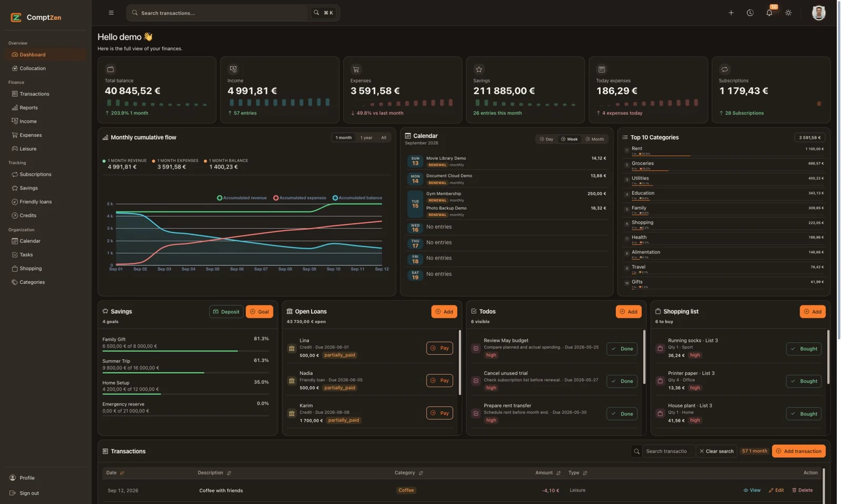The width and height of the screenshot is (841, 504).
Task: Switch calendar to Month view
Action: pos(594,139)
